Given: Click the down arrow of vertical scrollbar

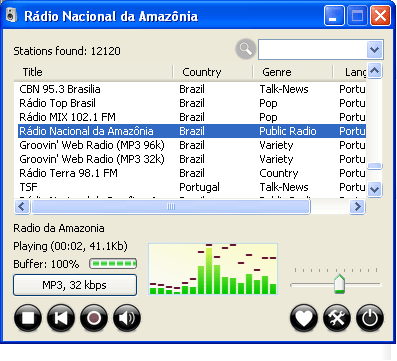Looking at the screenshot, I should [x=375, y=189].
